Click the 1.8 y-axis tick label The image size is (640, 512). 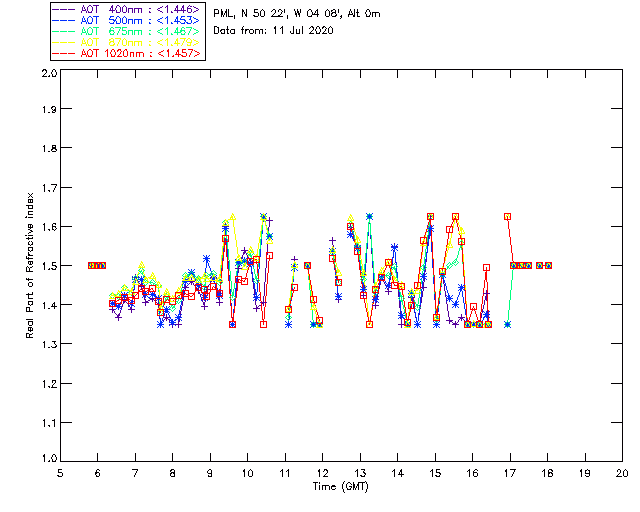(49, 148)
